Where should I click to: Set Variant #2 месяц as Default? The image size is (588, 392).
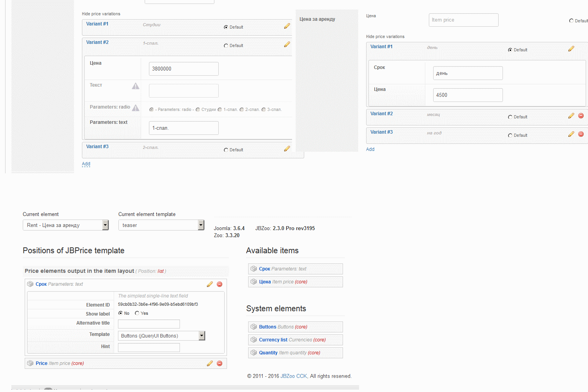pos(510,117)
